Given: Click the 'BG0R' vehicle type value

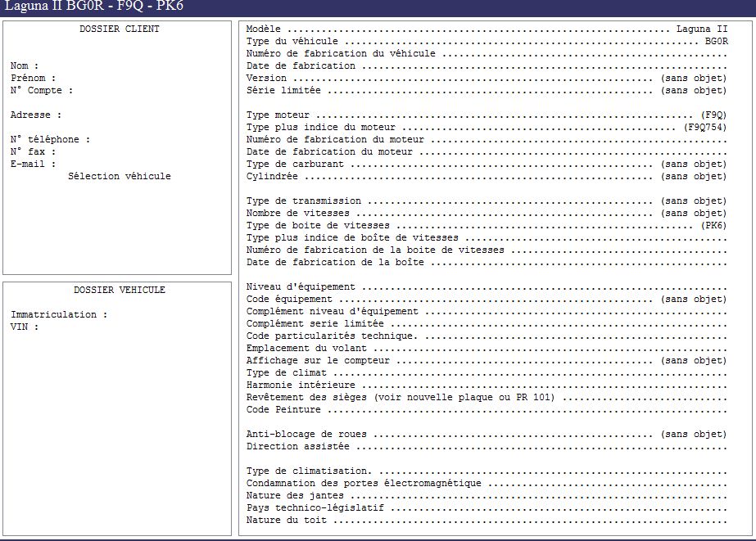Looking at the screenshot, I should coord(717,42).
